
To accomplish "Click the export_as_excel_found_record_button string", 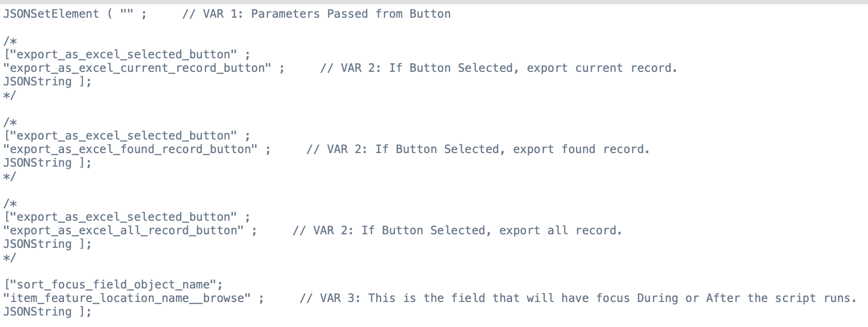I will (130, 149).
